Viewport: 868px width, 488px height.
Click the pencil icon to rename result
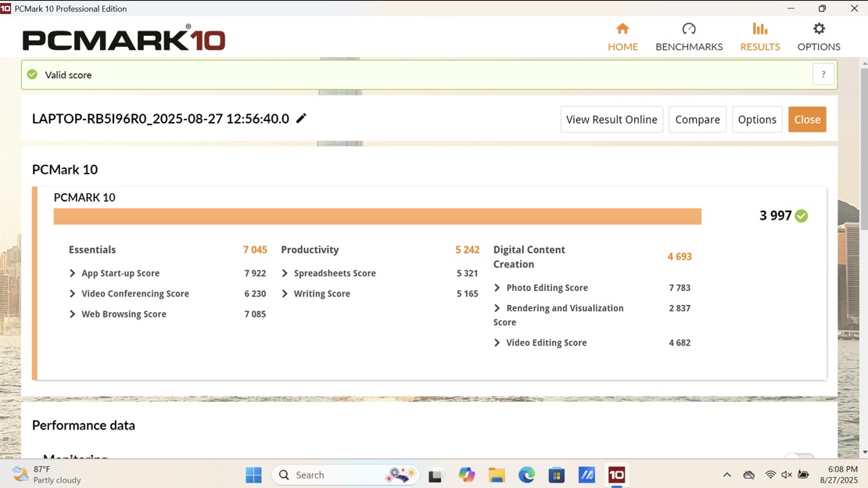point(301,118)
